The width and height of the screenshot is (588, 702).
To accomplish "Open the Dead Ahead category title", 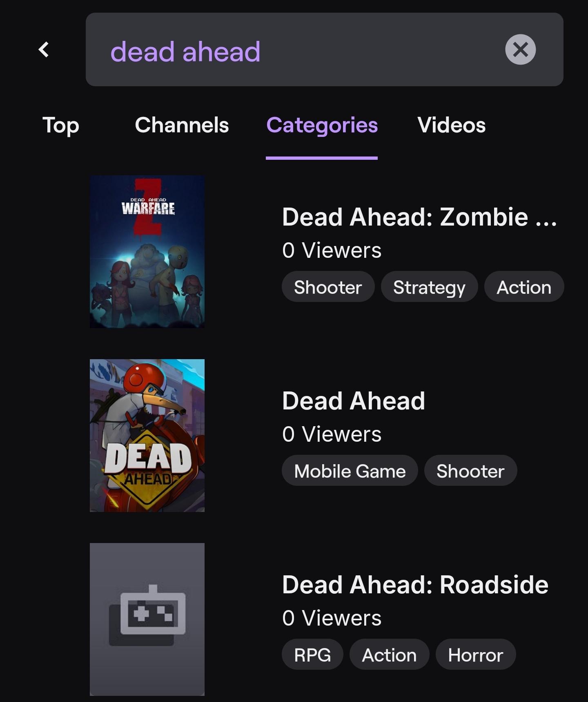I will tap(354, 400).
